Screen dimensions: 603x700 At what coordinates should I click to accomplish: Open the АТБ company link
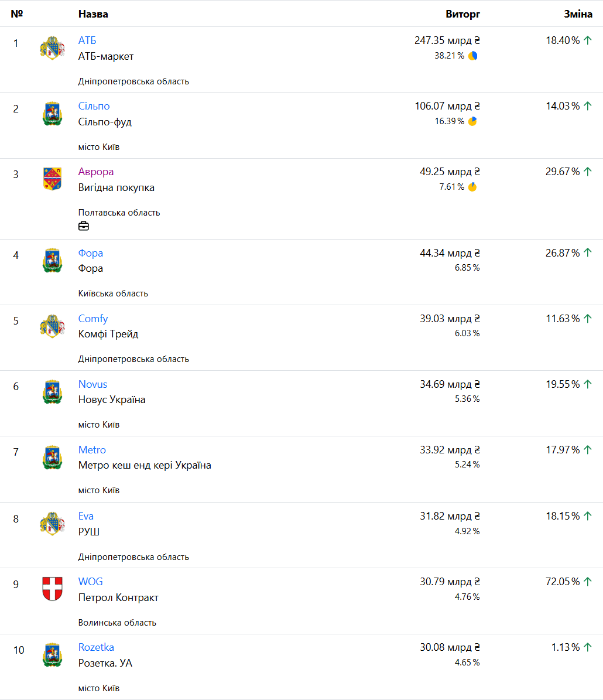tap(87, 40)
